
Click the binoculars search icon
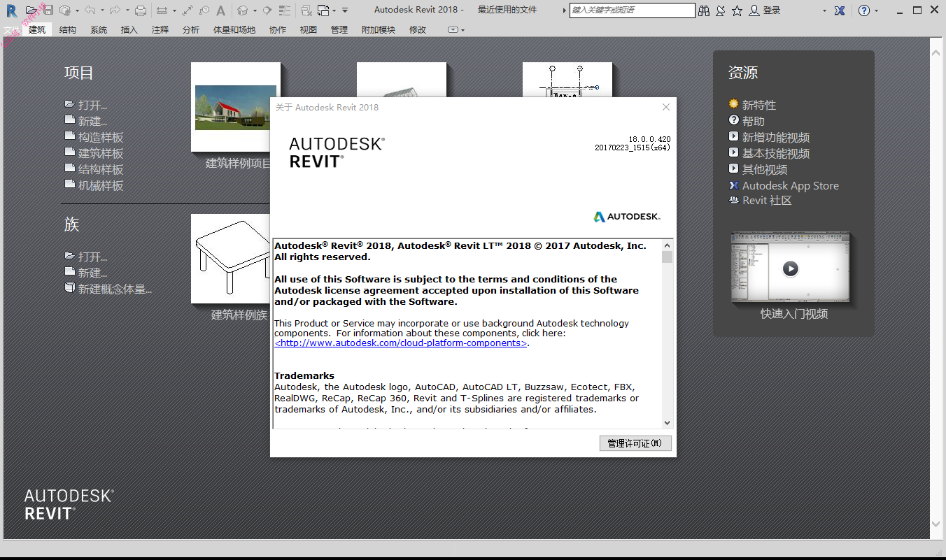703,10
